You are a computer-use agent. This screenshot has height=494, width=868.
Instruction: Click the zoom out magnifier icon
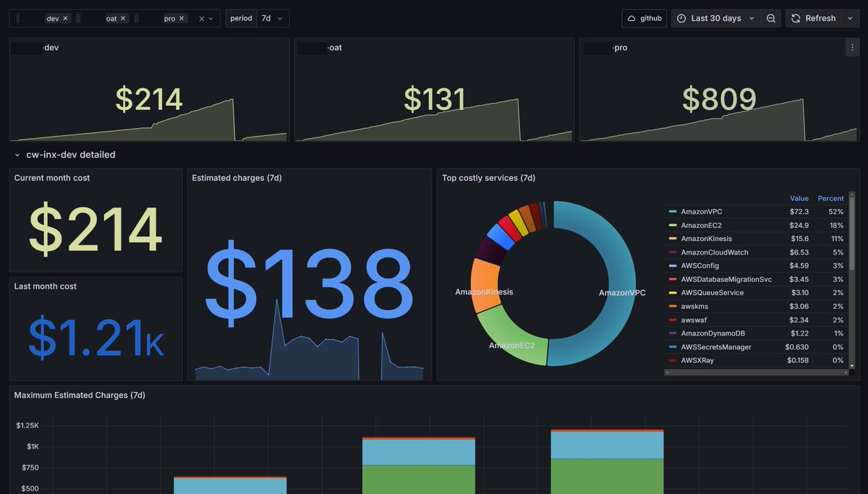[x=770, y=18]
